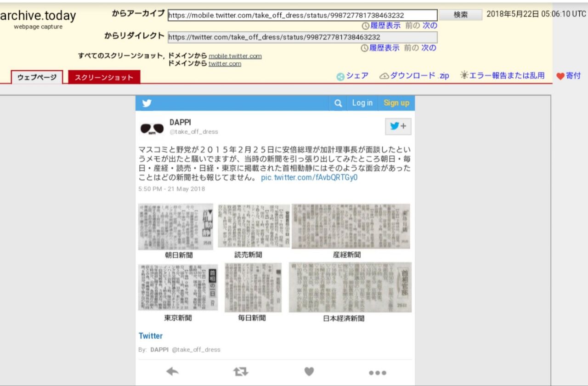Click the 5:50 PM - 21 May 2018 timestamp
Viewport: 588px width, 386px height.
click(x=172, y=189)
